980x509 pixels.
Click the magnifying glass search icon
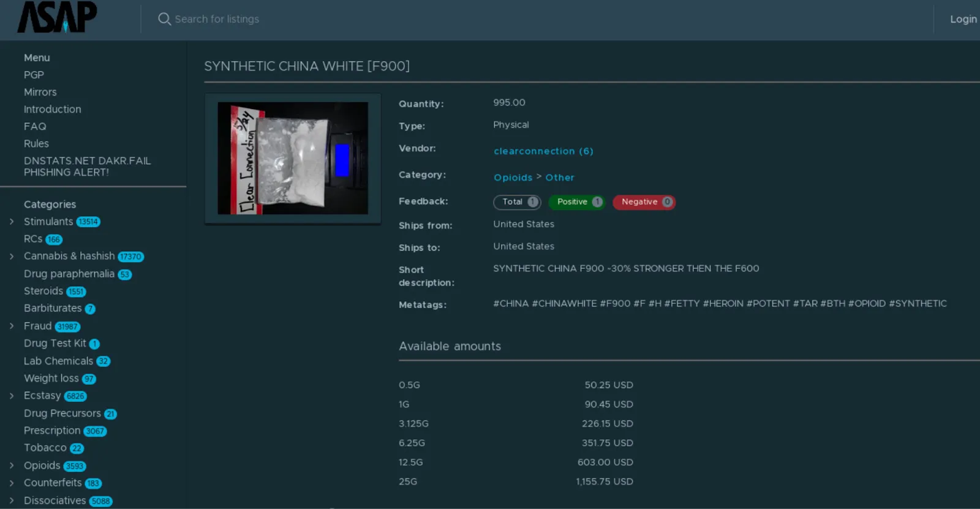[x=164, y=19]
